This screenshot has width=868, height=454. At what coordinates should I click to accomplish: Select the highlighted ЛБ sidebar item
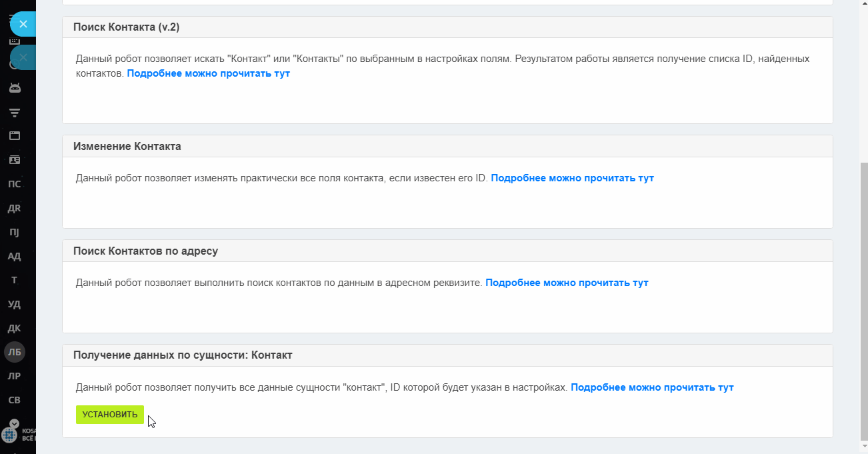pyautogui.click(x=15, y=352)
